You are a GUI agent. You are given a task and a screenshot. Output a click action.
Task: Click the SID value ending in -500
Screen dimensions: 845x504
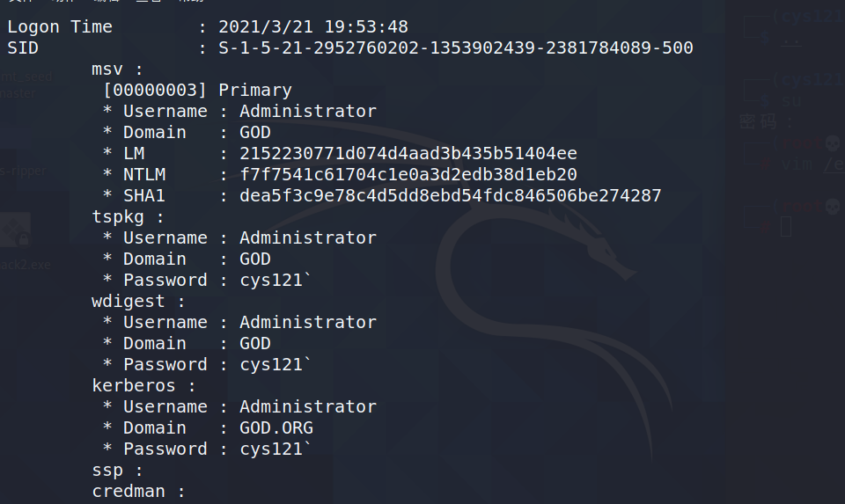click(455, 47)
